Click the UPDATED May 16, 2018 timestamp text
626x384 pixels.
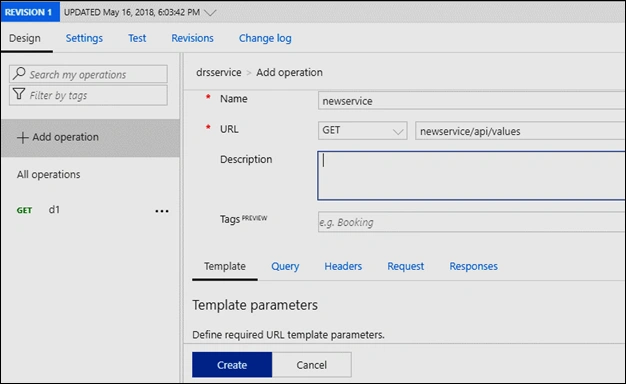pyautogui.click(x=132, y=12)
